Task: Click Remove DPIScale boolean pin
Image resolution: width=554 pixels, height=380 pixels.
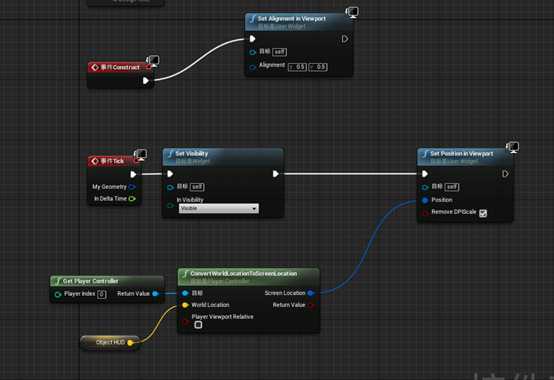Action: pyautogui.click(x=425, y=213)
